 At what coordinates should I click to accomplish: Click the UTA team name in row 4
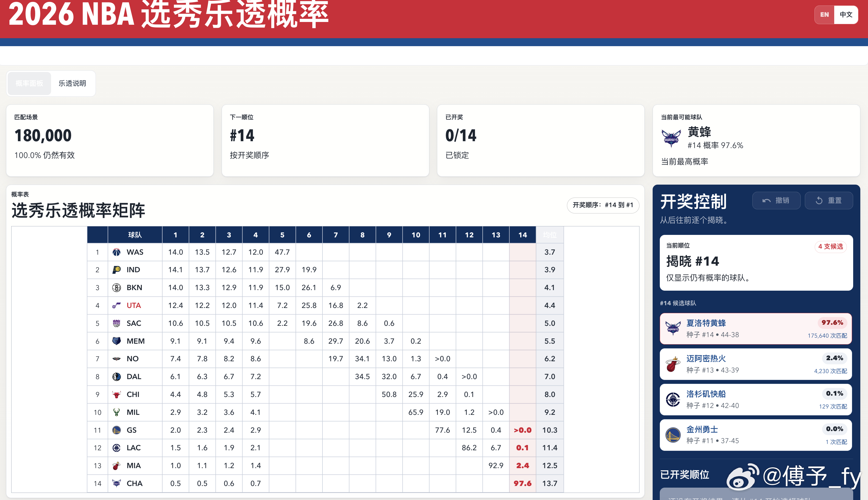134,305
